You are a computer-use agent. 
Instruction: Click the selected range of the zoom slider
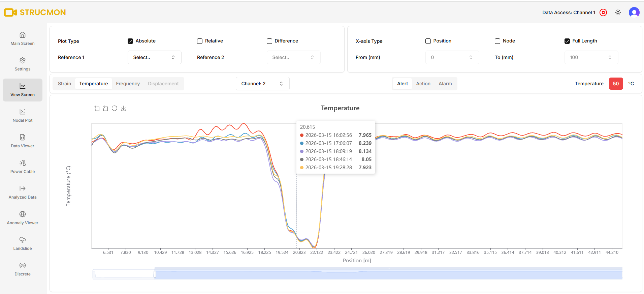388,274
